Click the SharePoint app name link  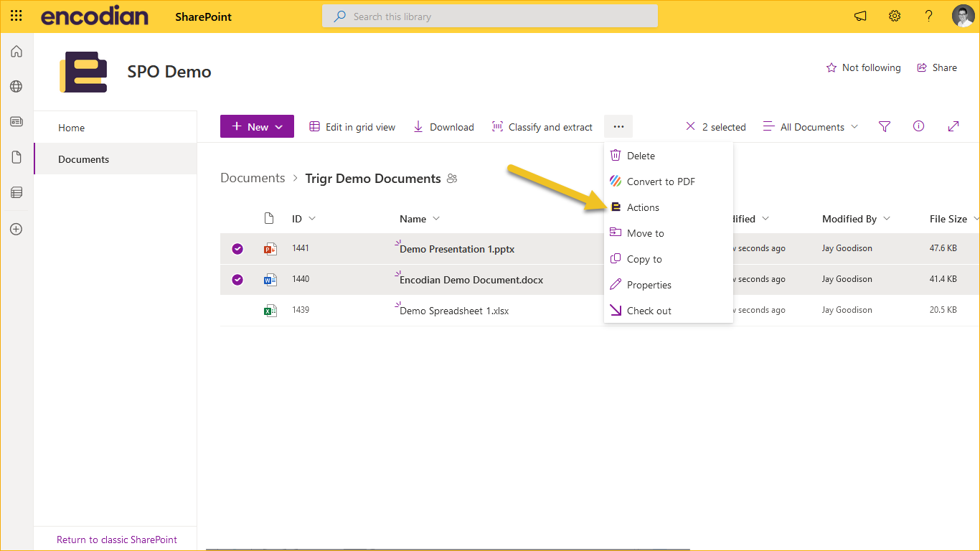[204, 17]
